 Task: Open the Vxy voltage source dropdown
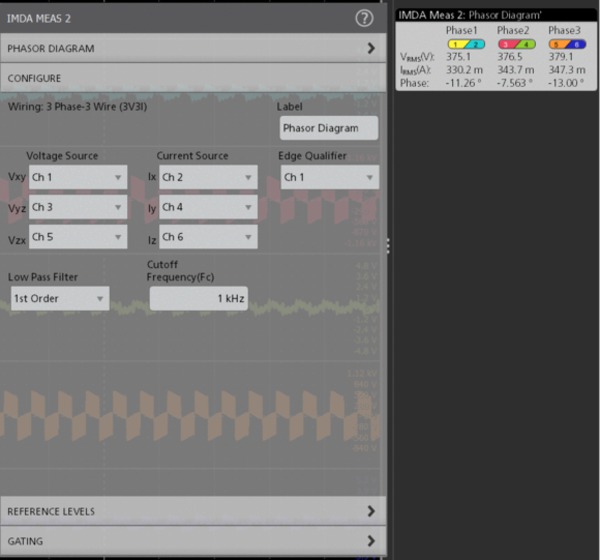78,177
